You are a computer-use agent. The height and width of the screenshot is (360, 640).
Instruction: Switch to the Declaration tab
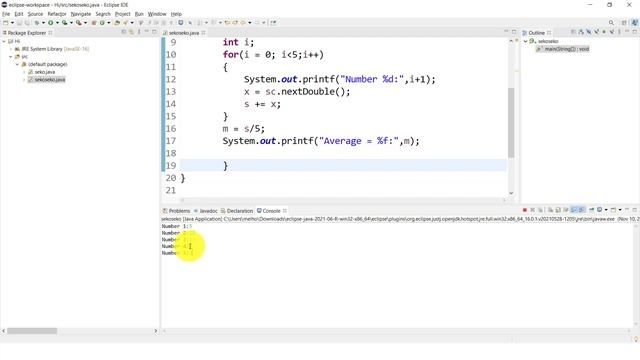pyautogui.click(x=237, y=211)
